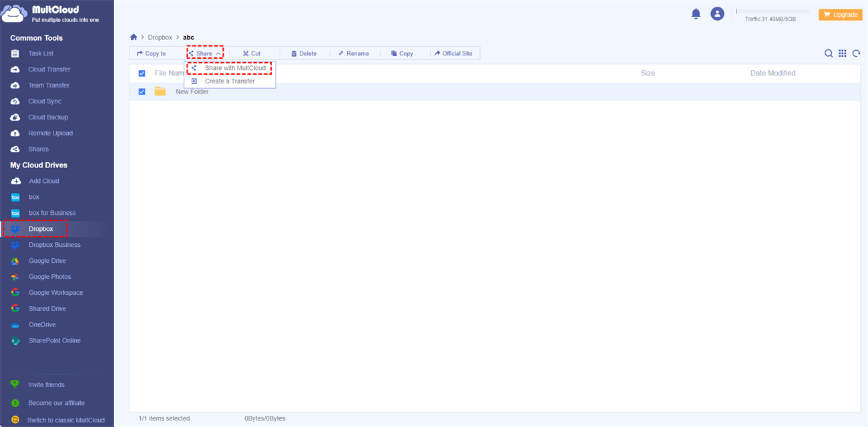868x427 pixels.
Task: Select Dropbox in My Cloud Drives
Action: [x=41, y=229]
